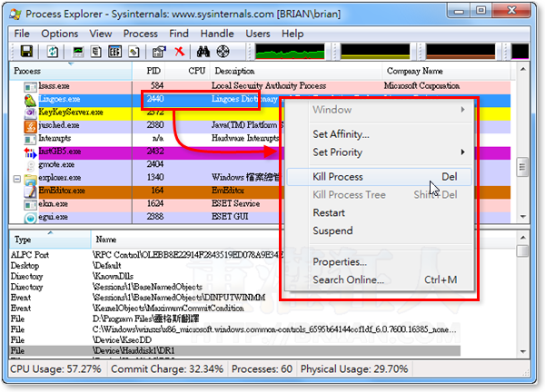
Task: Click the gmote.exe process icon
Action: click(31, 165)
